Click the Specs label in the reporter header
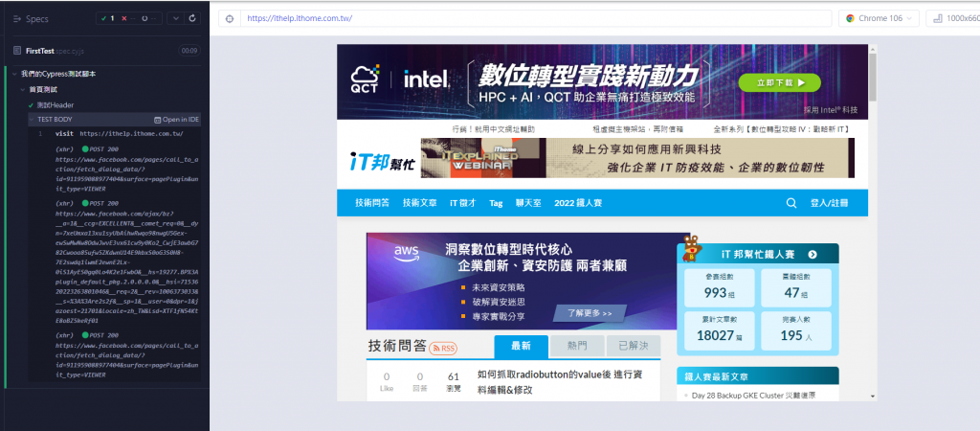Image resolution: width=980 pixels, height=431 pixels. click(37, 19)
